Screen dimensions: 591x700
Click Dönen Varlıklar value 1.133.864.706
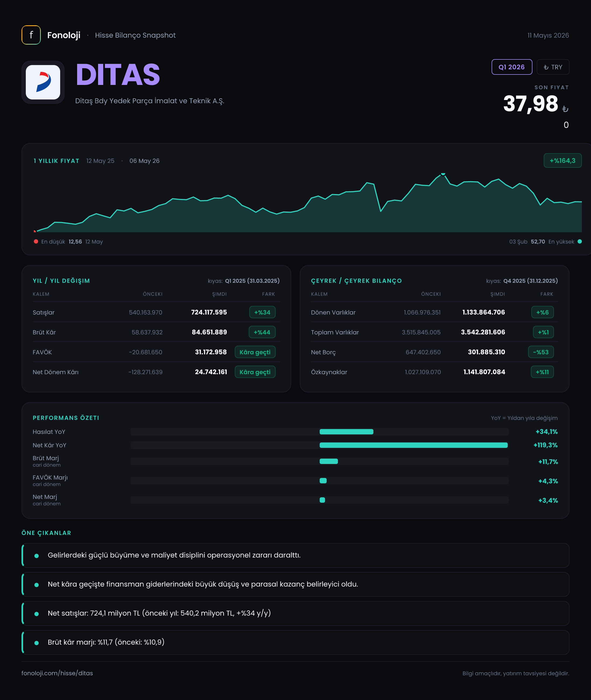click(484, 312)
